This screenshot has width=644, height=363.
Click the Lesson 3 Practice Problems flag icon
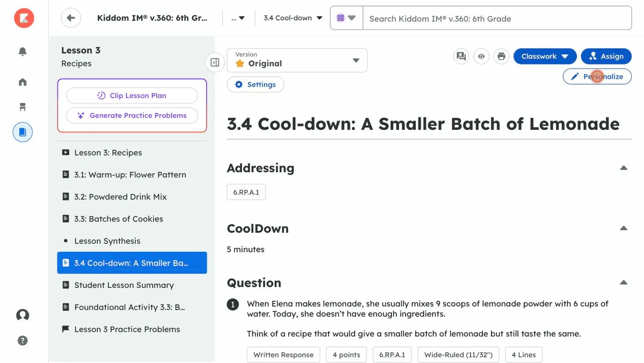coord(65,329)
